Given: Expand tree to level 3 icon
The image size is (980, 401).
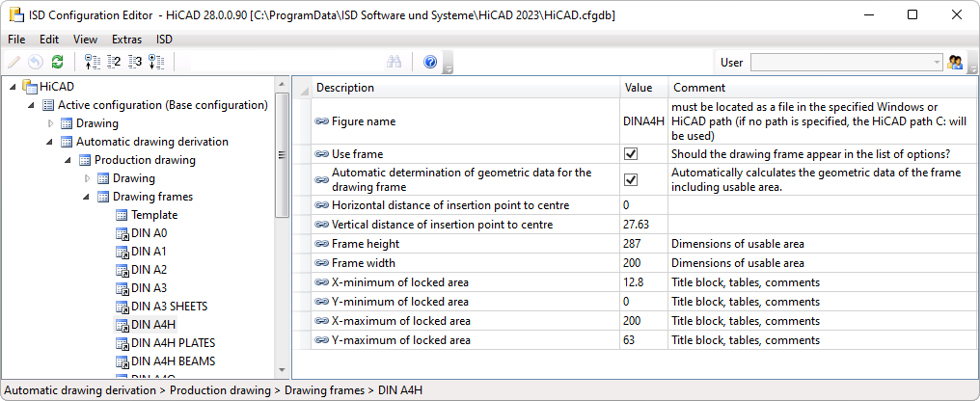Looking at the screenshot, I should coord(135,63).
